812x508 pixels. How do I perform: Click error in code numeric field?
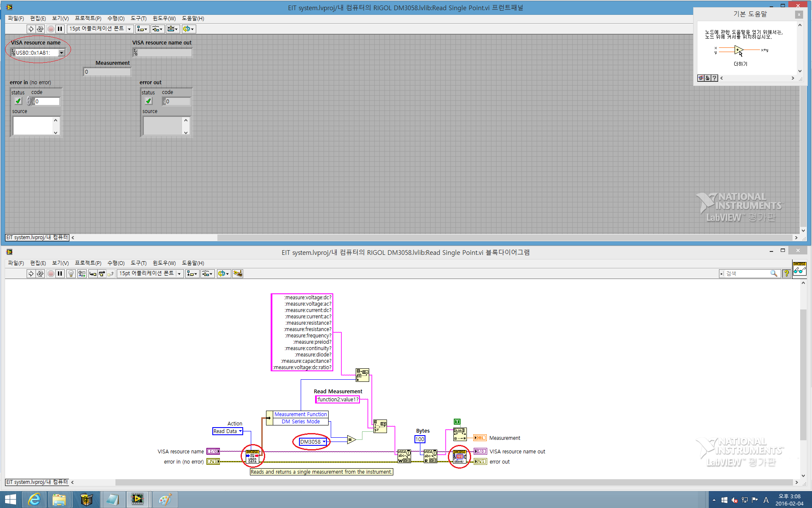pyautogui.click(x=47, y=101)
